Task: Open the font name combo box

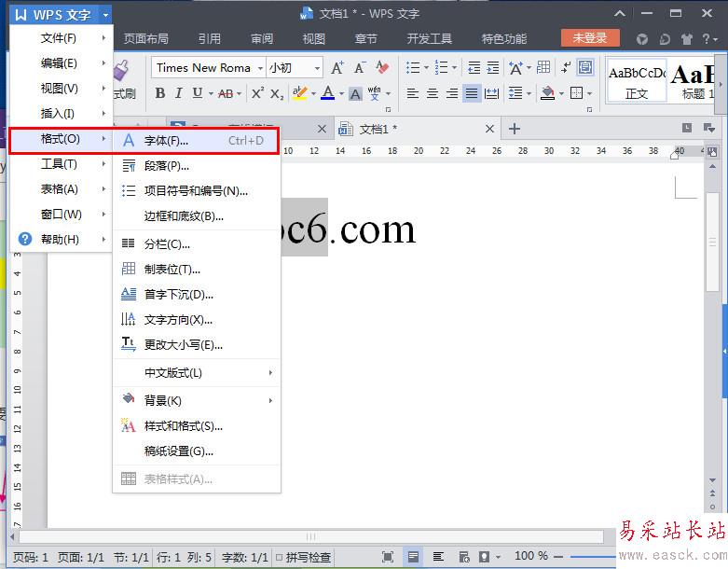Action: click(208, 68)
